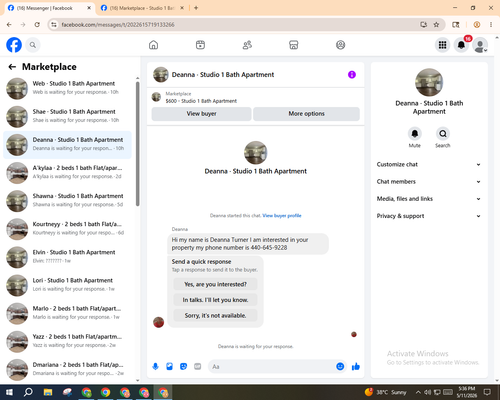The width and height of the screenshot is (500, 400).
Task: Open Web - Studio 1 Bath Apartment chat
Action: tap(68, 89)
